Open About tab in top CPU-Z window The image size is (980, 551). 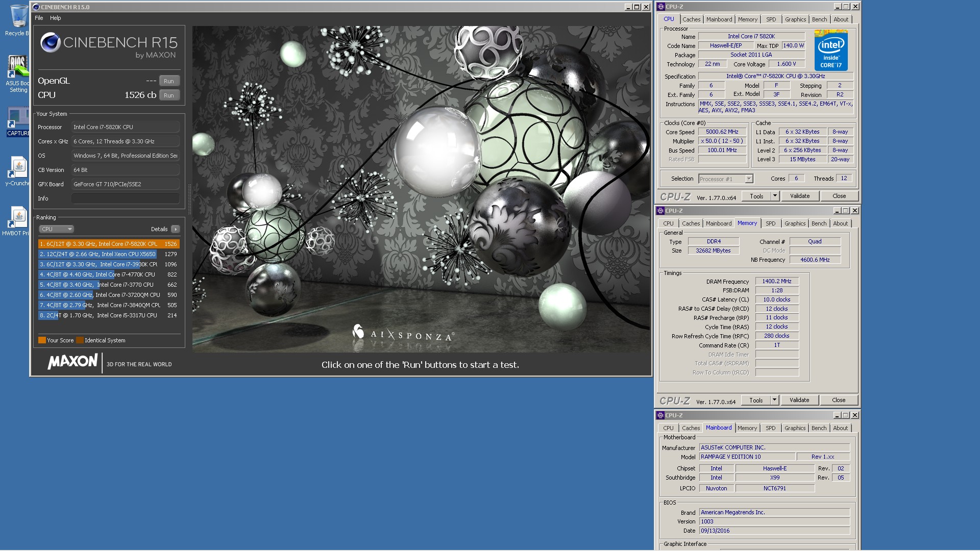click(841, 19)
